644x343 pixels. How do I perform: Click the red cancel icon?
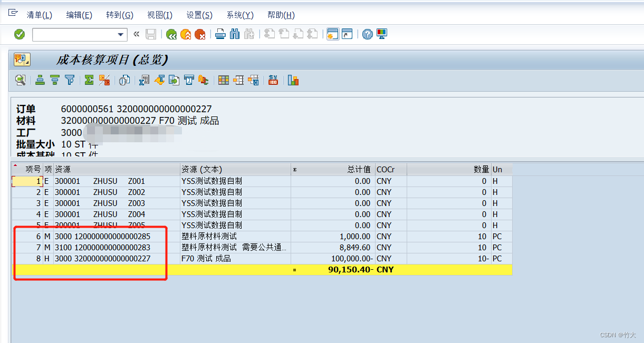[x=200, y=34]
